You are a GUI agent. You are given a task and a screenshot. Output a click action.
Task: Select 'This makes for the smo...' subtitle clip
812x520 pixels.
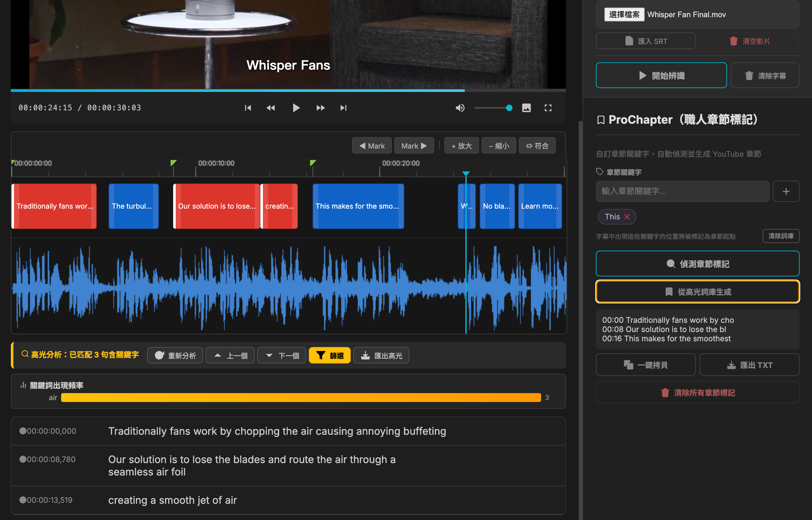pos(358,206)
